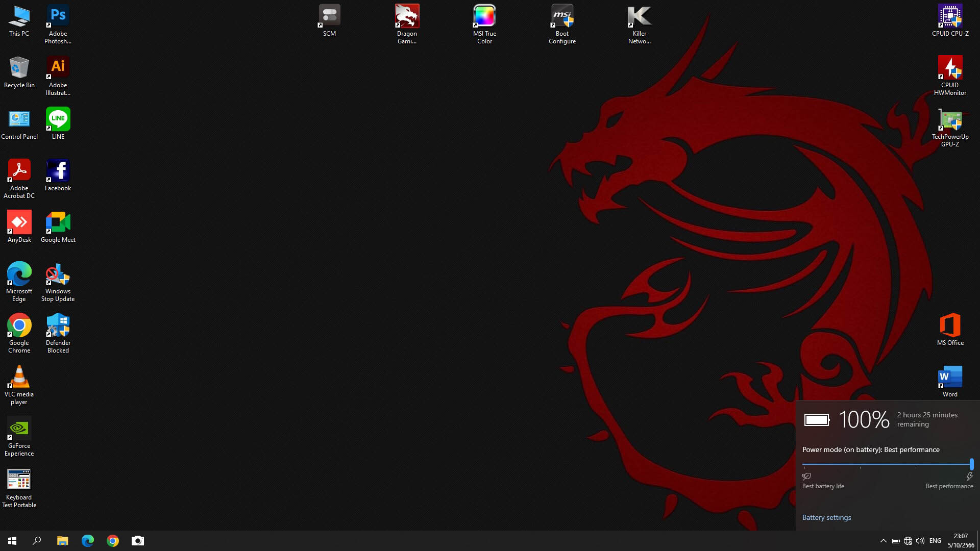This screenshot has width=980, height=551.
Task: Open Killer Network shortcut
Action: pyautogui.click(x=639, y=24)
